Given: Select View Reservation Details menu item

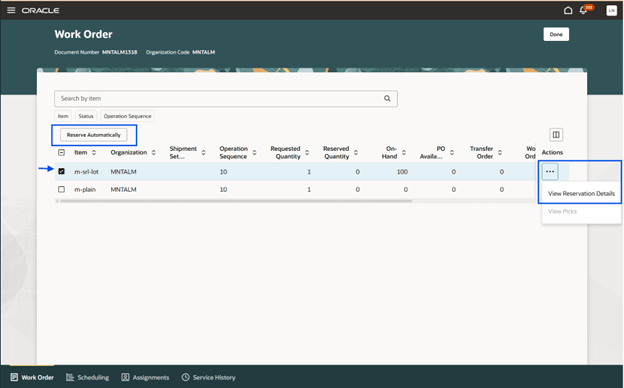Looking at the screenshot, I should [x=581, y=193].
